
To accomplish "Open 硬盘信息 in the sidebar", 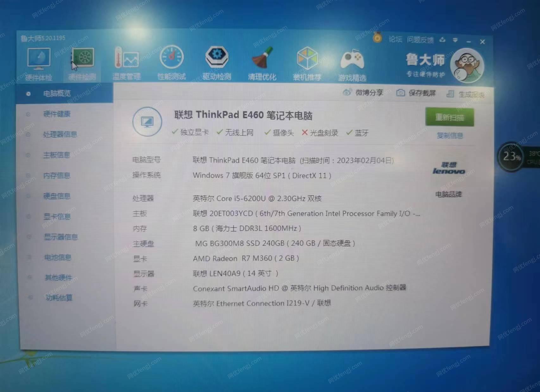I will (x=57, y=196).
